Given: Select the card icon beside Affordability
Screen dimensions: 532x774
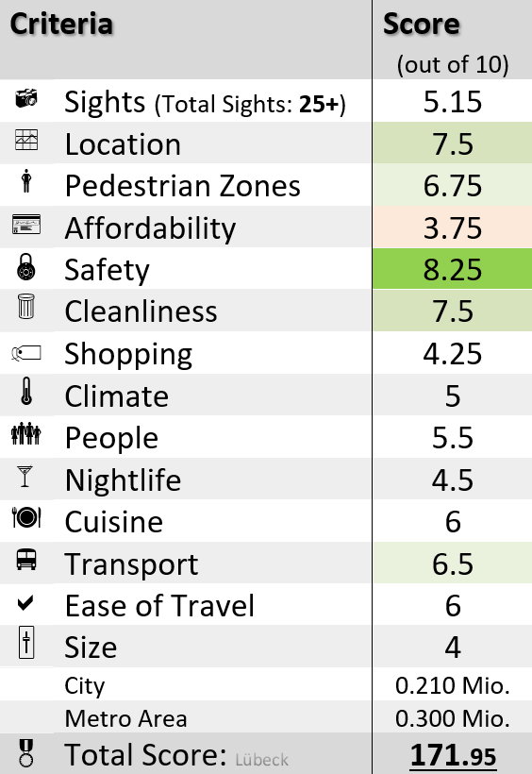Looking at the screenshot, I should (x=26, y=225).
